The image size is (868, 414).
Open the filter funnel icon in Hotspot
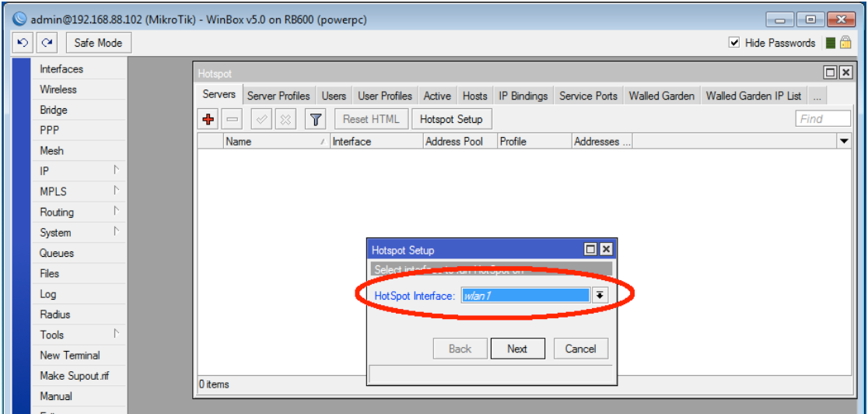(x=316, y=119)
